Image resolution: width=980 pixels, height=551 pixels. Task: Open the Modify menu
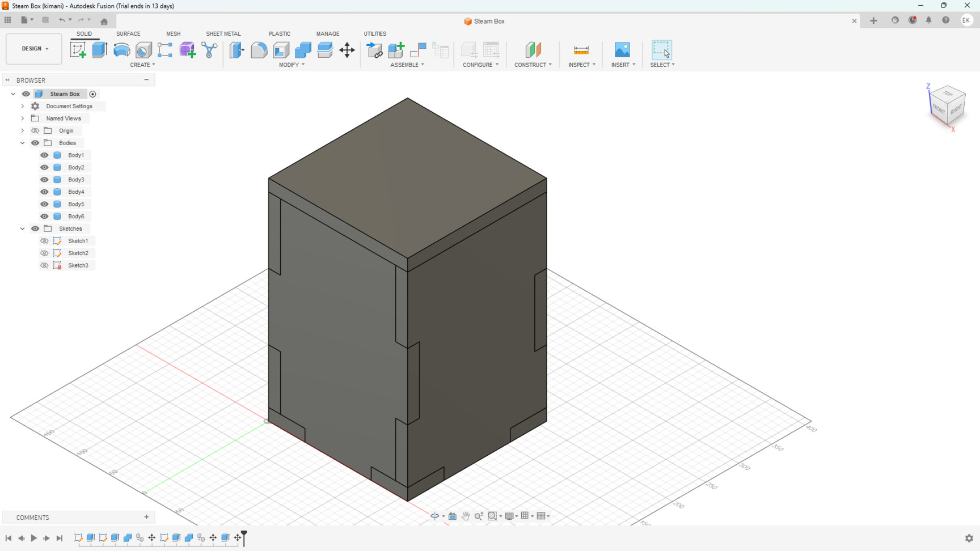(292, 65)
